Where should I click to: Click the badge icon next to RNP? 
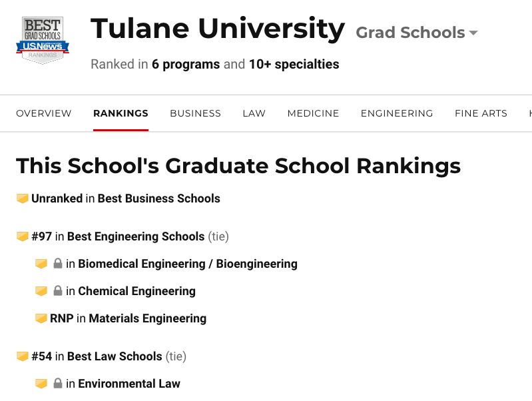41,318
